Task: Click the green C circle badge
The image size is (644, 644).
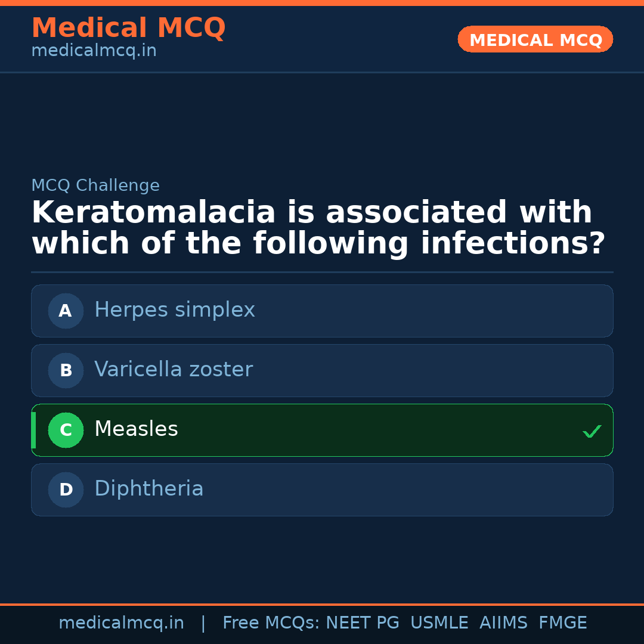Action: (x=66, y=430)
